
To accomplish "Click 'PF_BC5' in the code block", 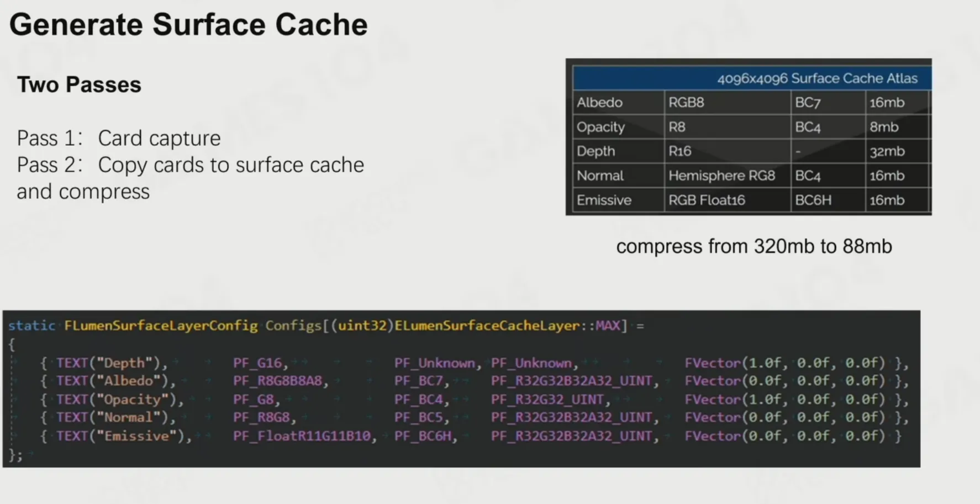I will coord(418,417).
